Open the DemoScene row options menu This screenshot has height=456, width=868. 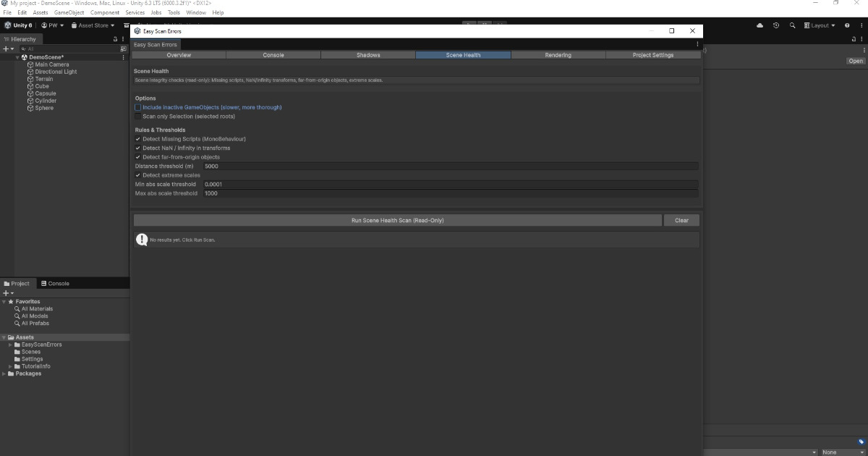(124, 57)
